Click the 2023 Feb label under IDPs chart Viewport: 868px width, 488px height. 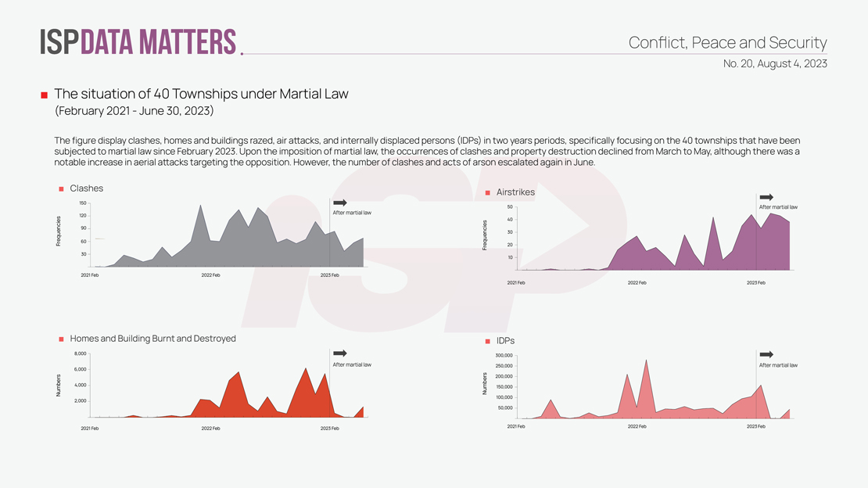(x=755, y=426)
